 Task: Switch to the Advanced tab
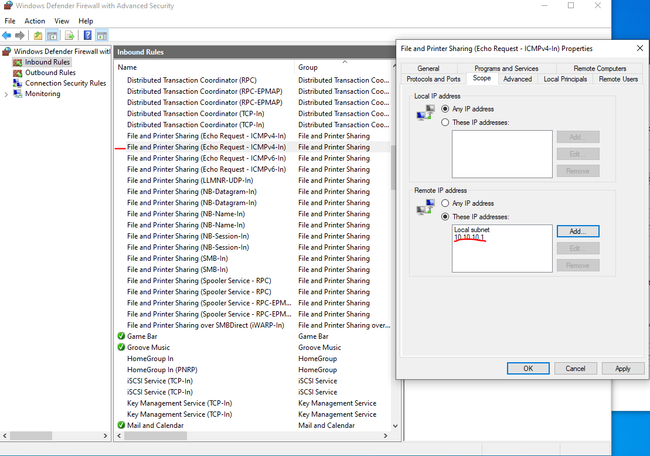tap(517, 79)
